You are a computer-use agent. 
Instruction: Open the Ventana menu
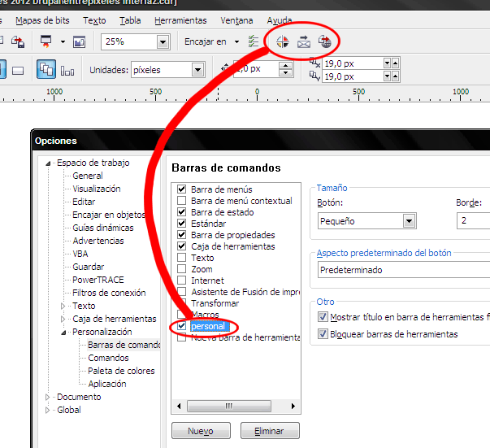[x=236, y=20]
